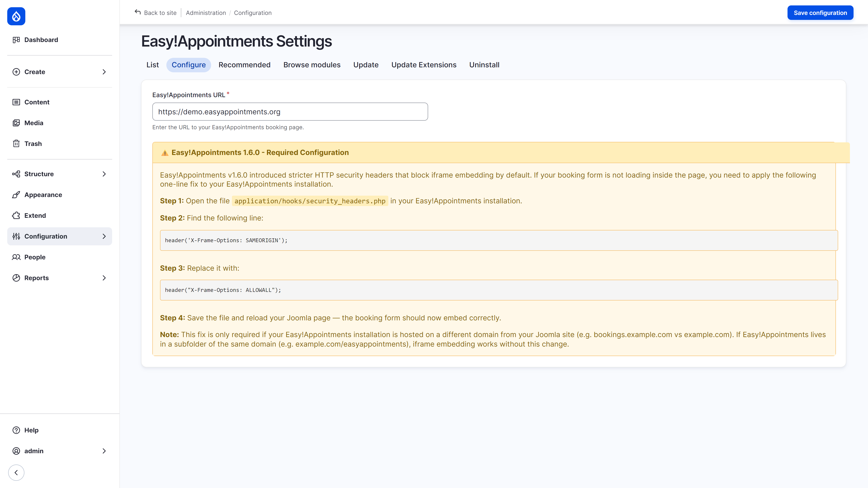Image resolution: width=868 pixels, height=488 pixels.
Task: Click the 'Step 4:' Save the file text
Action: pyautogui.click(x=330, y=318)
